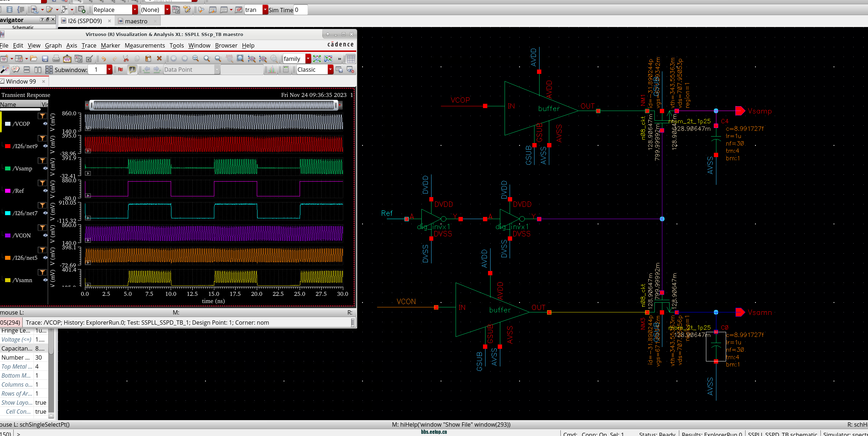The image size is (868, 436).
Task: Open the Measurements menu
Action: click(x=145, y=45)
